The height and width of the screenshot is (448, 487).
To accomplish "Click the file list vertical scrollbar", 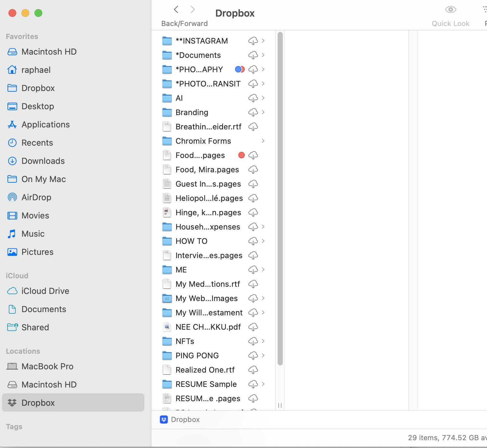I will click(280, 198).
